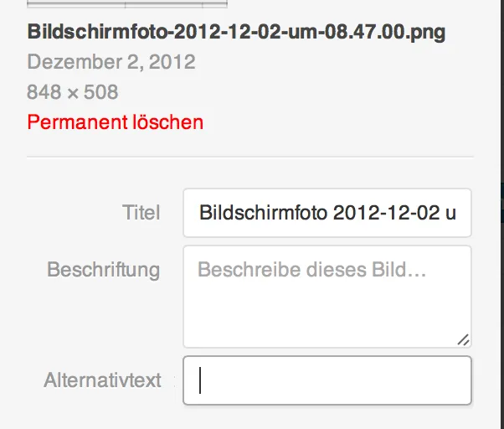Click the upload date Dezember 2, 2012
The width and height of the screenshot is (504, 429).
[x=111, y=62]
